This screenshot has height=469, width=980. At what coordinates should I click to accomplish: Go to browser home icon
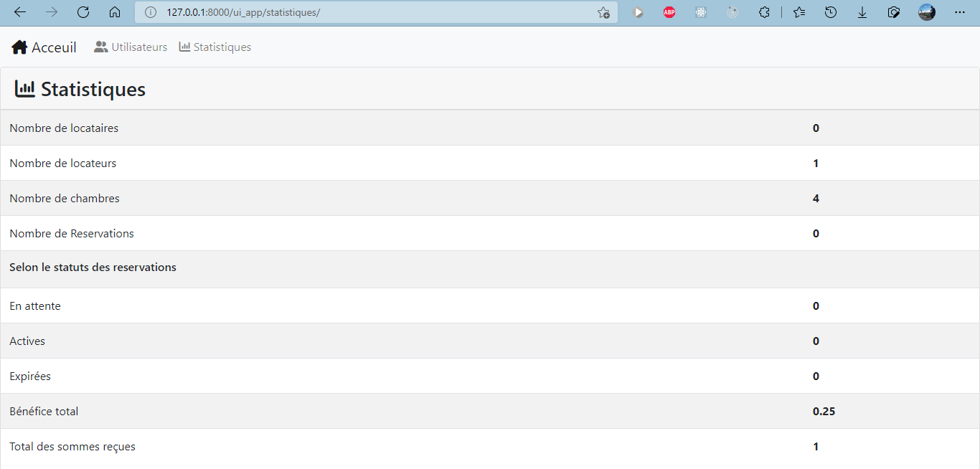pos(115,12)
